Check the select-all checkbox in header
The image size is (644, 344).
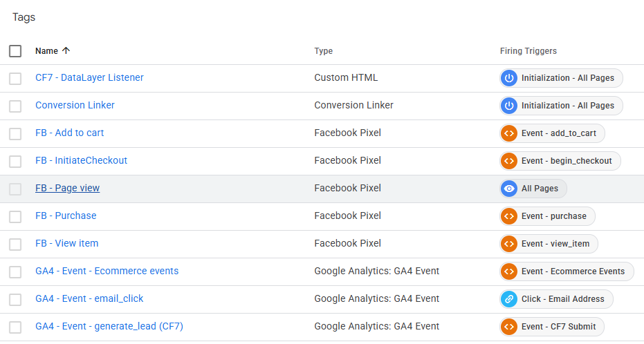[x=15, y=51]
